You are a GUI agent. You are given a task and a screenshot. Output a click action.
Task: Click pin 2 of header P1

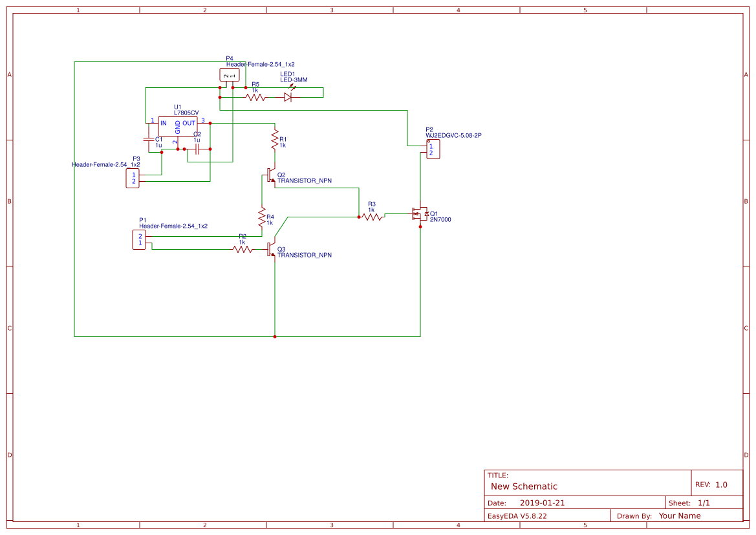140,235
